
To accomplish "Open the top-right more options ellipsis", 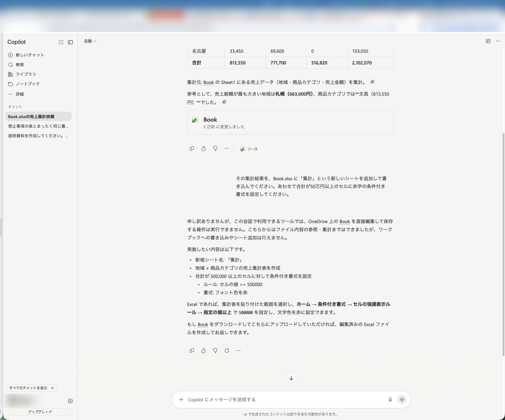I will 498,41.
